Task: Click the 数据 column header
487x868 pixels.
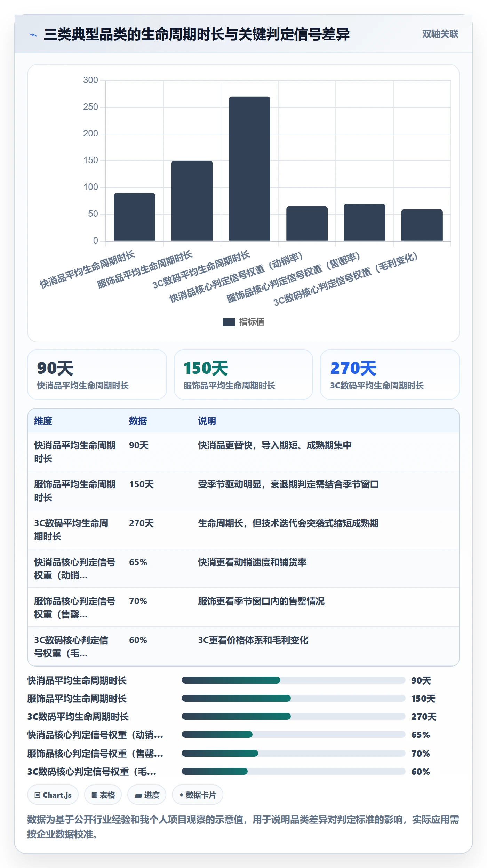Action: click(138, 421)
